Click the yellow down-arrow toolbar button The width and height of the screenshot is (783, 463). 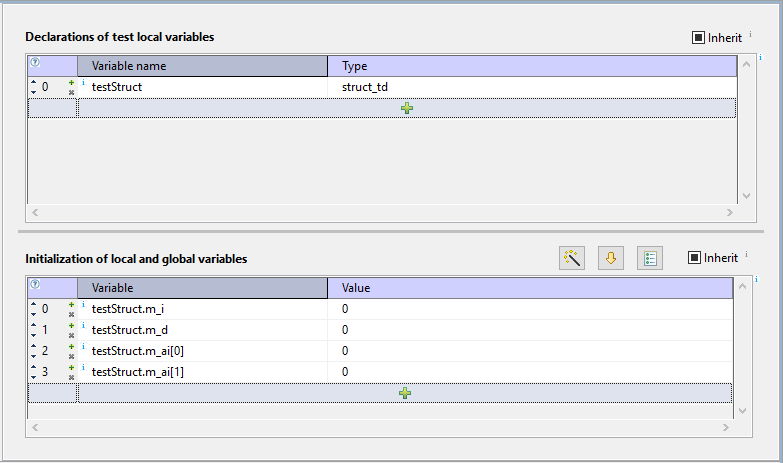(x=610, y=258)
